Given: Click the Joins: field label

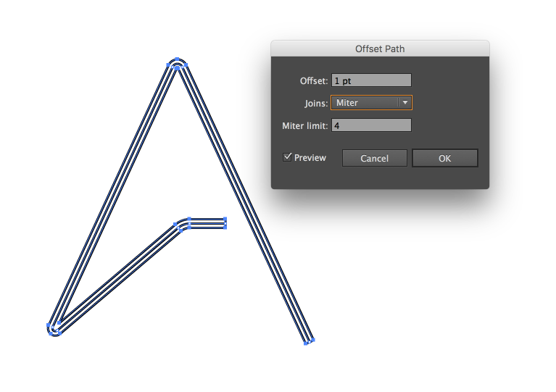Looking at the screenshot, I should coord(316,104).
